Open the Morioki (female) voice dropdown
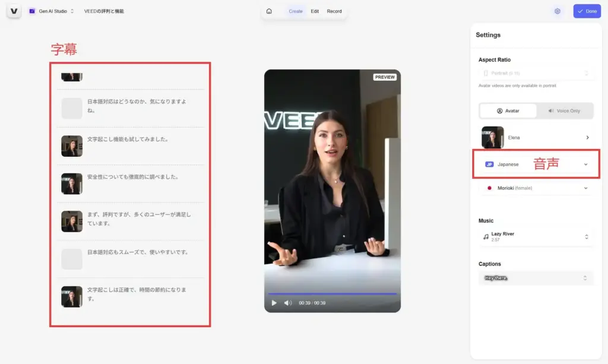This screenshot has width=608, height=364. 536,188
